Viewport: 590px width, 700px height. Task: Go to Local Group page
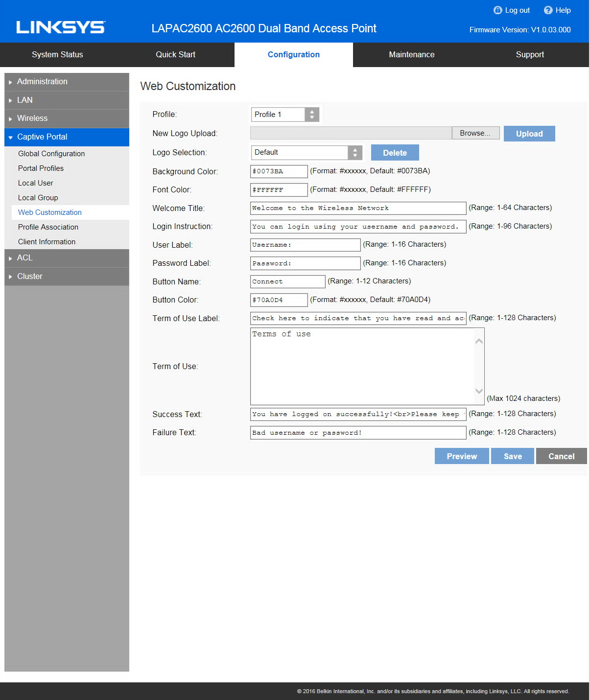coord(38,198)
